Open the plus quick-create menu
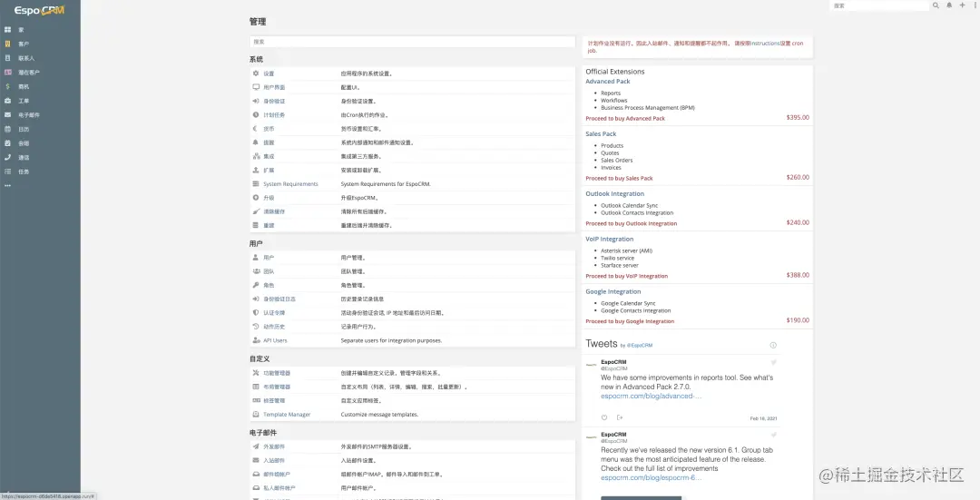Viewport: 980px width, 500px height. [962, 5]
